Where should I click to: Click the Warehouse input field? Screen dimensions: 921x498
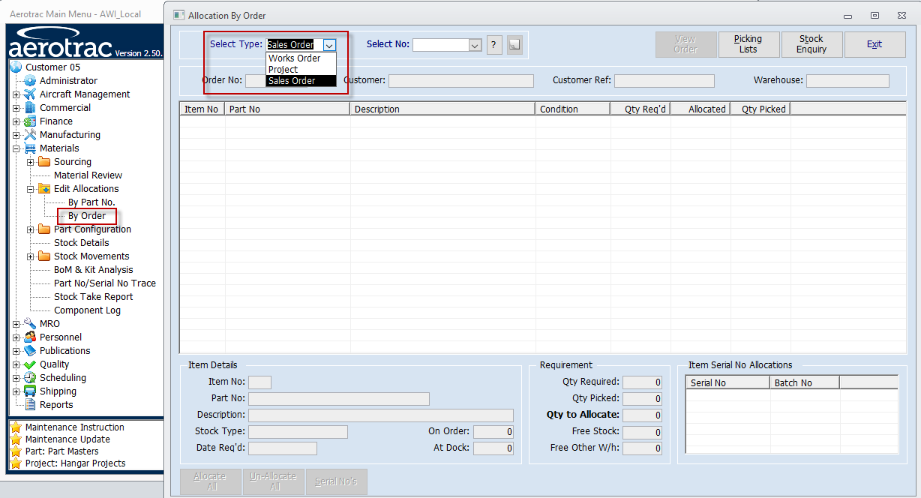pyautogui.click(x=848, y=80)
